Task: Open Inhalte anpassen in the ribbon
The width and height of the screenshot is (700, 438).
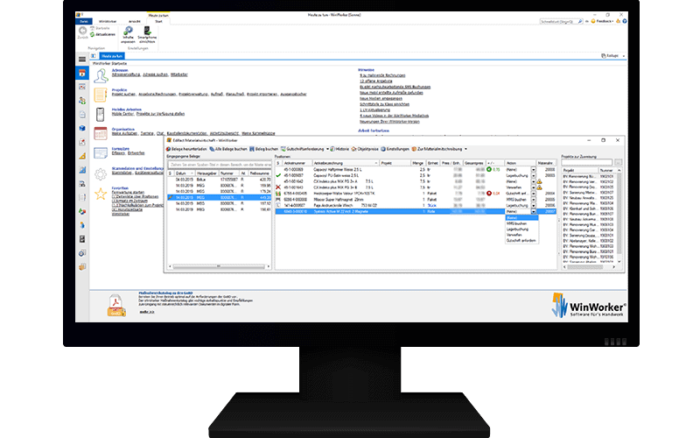Action: (128, 34)
